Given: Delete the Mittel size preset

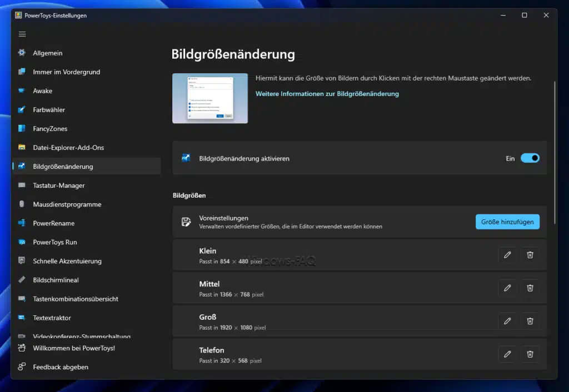Looking at the screenshot, I should 530,288.
